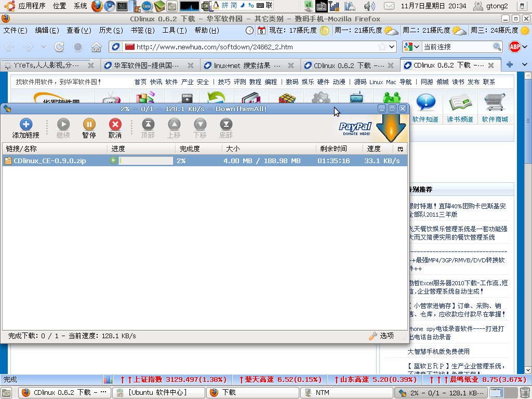Open the 文件(F) menu

15,31
